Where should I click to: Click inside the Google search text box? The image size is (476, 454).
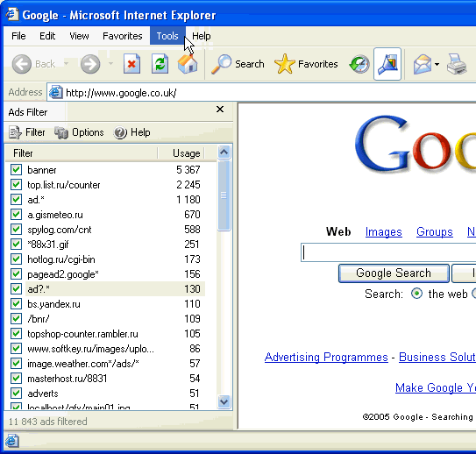point(388,252)
